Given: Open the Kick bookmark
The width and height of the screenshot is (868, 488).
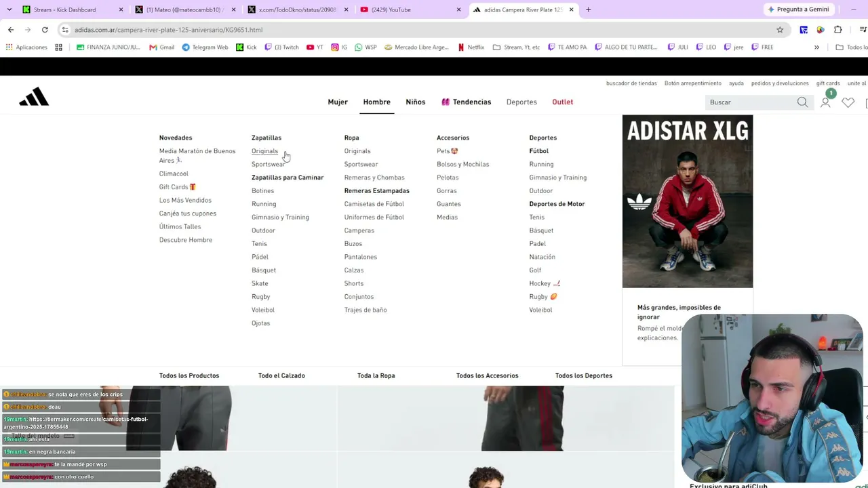Looking at the screenshot, I should click(x=246, y=47).
